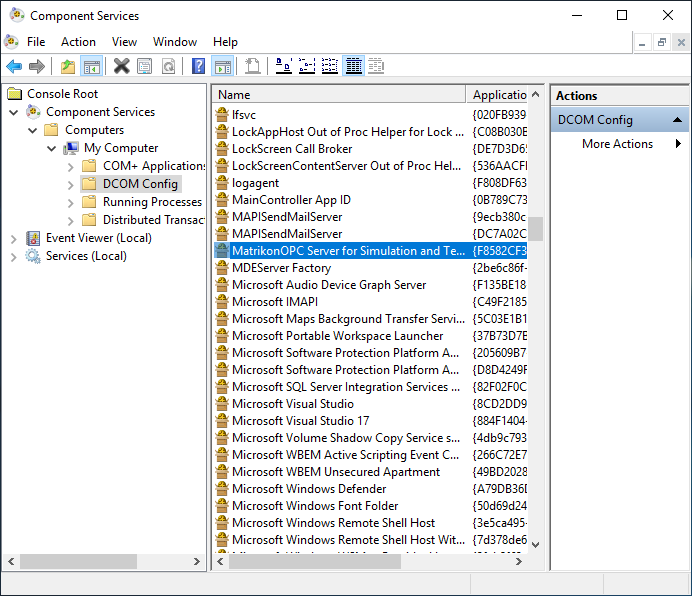Switch to List view icon
The height and width of the screenshot is (596, 692).
pos(330,67)
